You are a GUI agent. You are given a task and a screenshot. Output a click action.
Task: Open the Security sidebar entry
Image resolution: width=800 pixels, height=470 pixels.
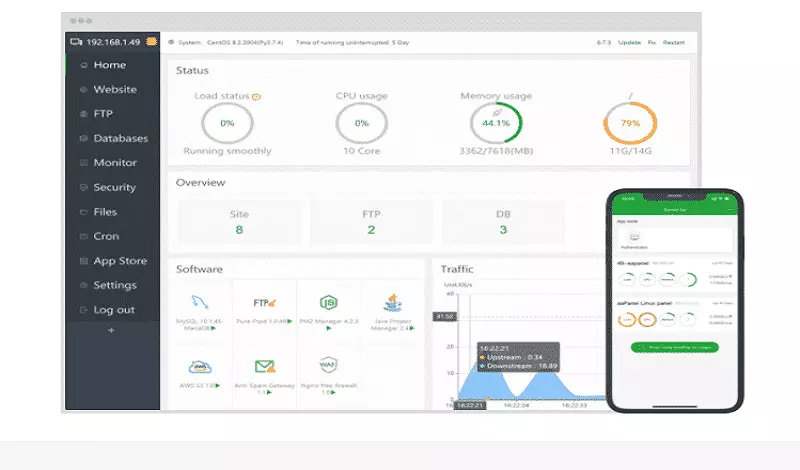coord(113,187)
